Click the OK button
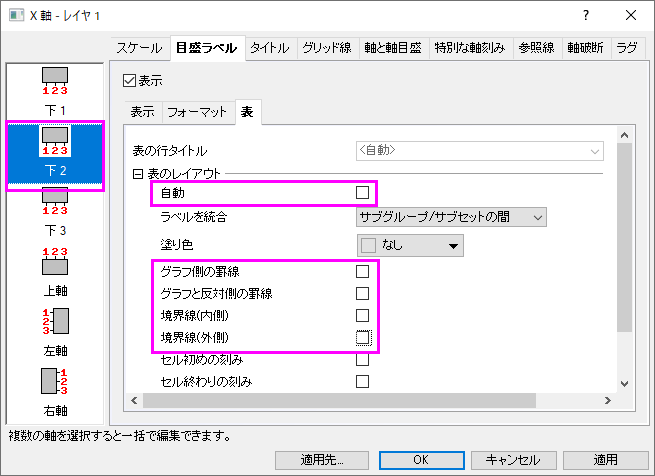Screen dimensions: 655x476 [421, 460]
